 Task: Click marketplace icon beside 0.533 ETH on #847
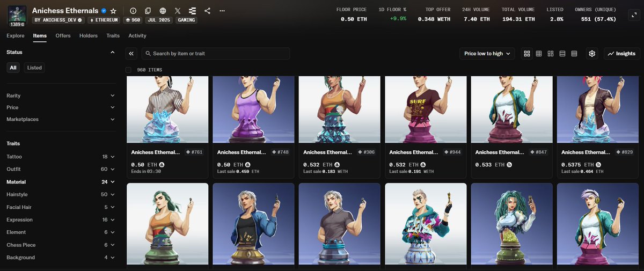[509, 165]
